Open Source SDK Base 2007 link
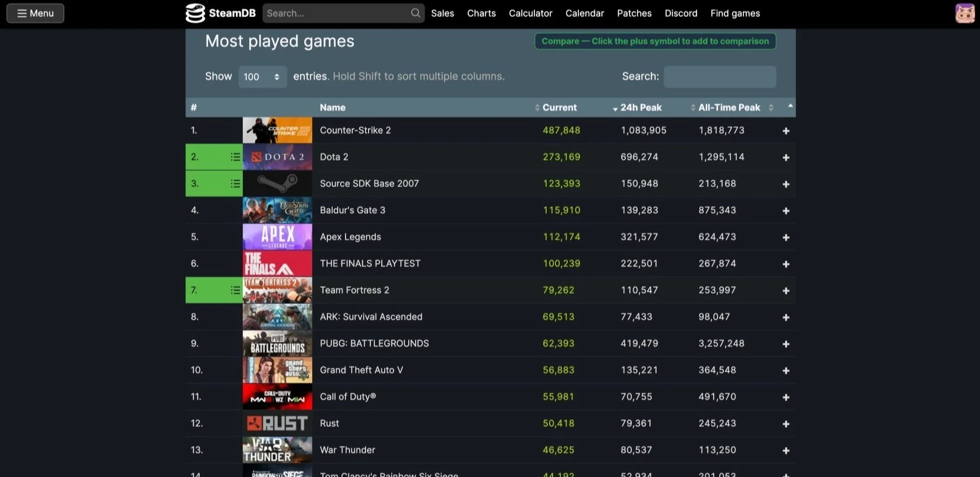This screenshot has width=980, height=477. click(x=369, y=183)
